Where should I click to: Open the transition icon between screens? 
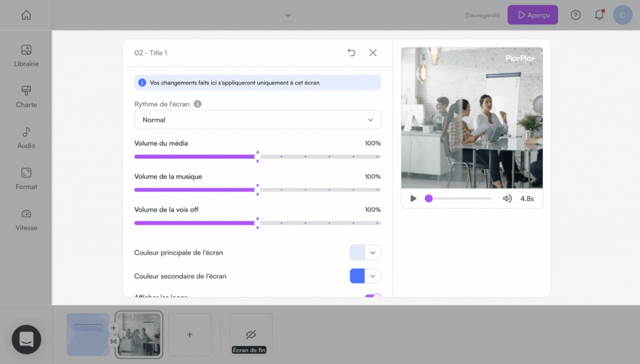coord(114,341)
